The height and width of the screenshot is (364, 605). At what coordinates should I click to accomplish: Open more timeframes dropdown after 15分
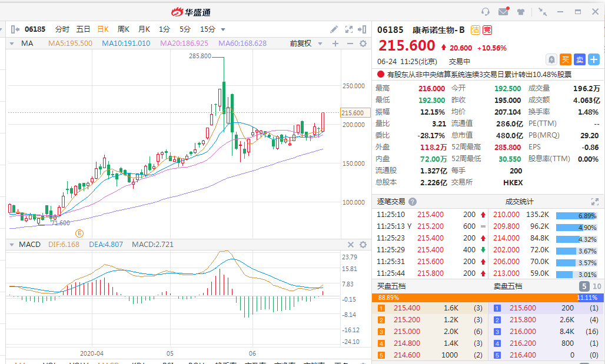pyautogui.click(x=222, y=29)
